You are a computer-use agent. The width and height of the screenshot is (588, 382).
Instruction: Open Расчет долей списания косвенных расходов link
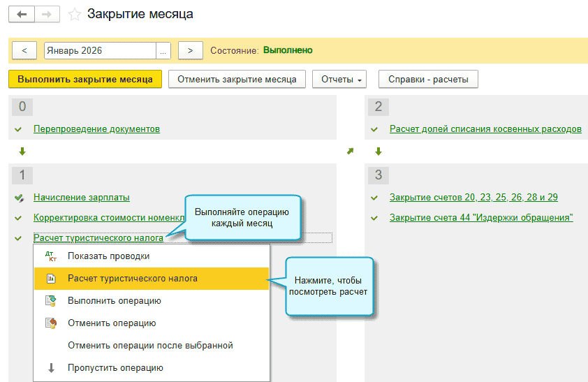click(x=485, y=129)
